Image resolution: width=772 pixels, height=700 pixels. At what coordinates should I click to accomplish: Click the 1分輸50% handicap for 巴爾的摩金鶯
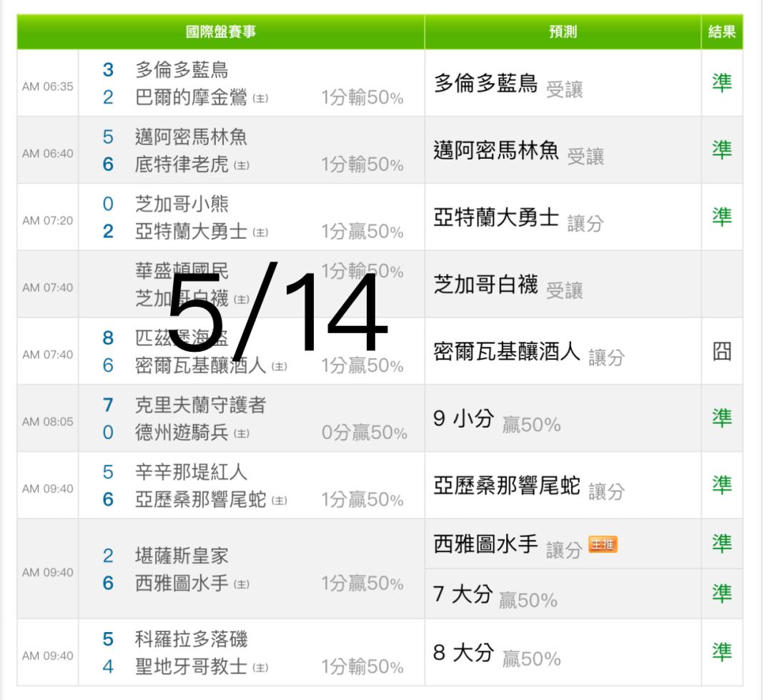click(x=362, y=97)
